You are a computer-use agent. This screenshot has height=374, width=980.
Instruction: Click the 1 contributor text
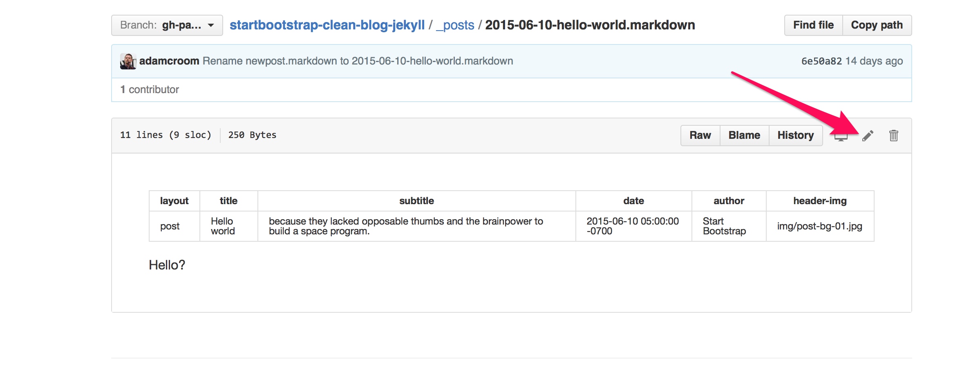150,90
